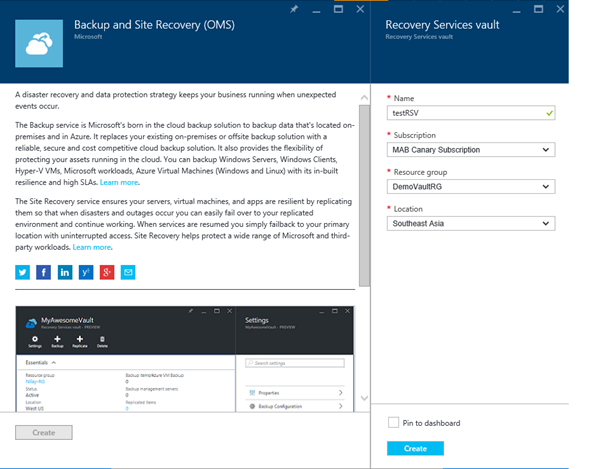Share via Twitter icon
This screenshot has height=469, width=610.
pos(23,272)
